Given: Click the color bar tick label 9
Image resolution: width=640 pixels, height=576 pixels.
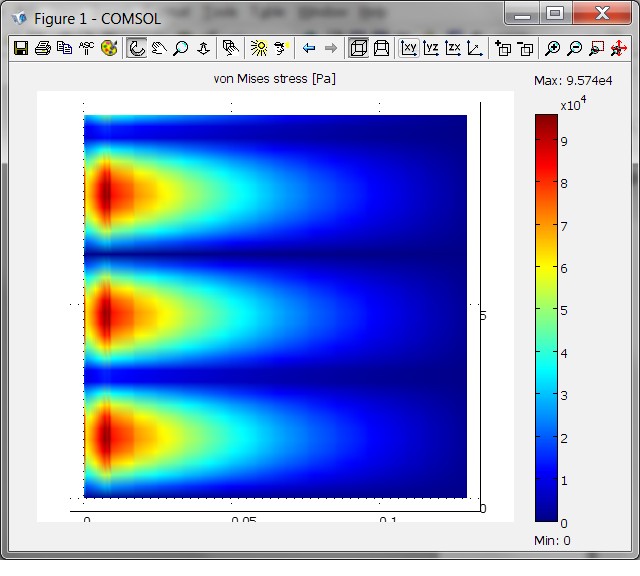Looking at the screenshot, I should [564, 142].
